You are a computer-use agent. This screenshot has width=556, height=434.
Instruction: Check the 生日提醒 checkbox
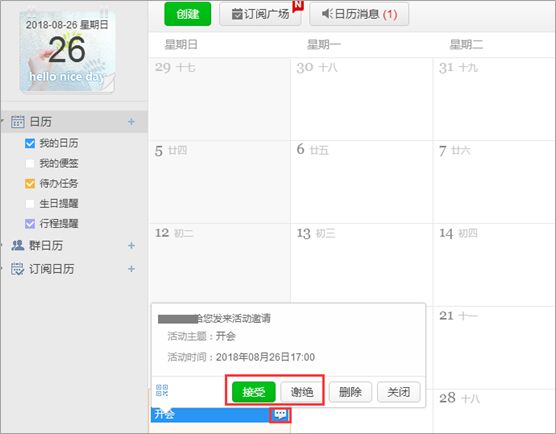pos(30,204)
